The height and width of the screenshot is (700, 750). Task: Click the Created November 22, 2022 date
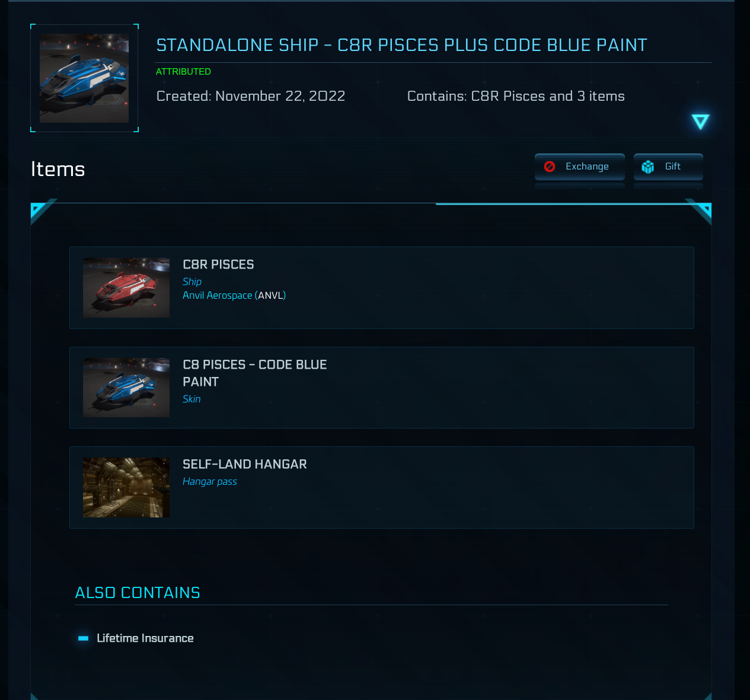(251, 96)
